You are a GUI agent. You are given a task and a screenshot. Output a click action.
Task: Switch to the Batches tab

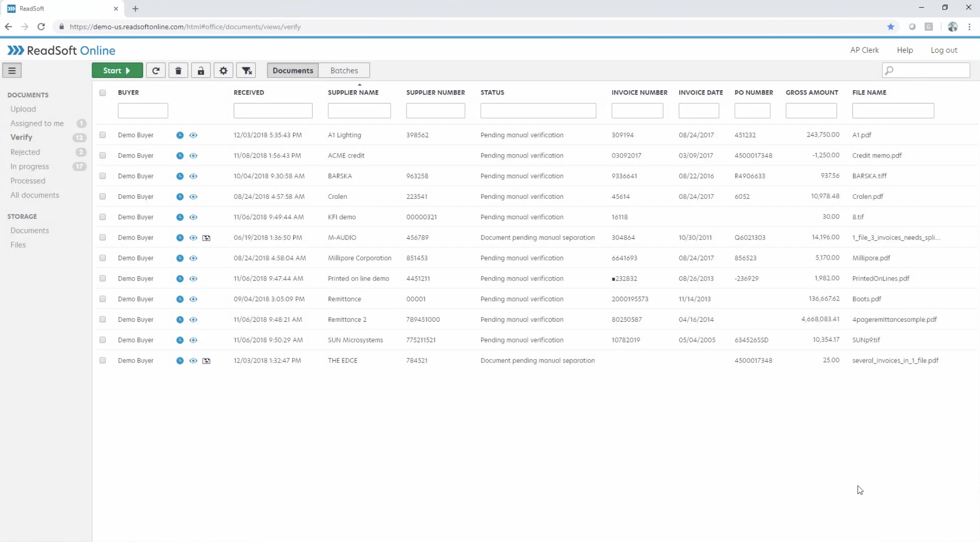[x=344, y=70]
